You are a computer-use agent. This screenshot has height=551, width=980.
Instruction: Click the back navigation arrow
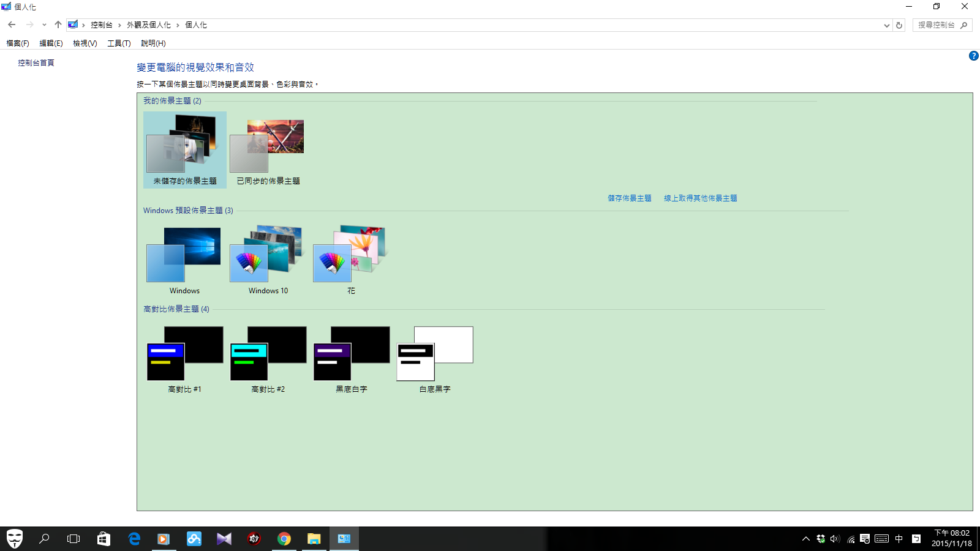pos(12,25)
